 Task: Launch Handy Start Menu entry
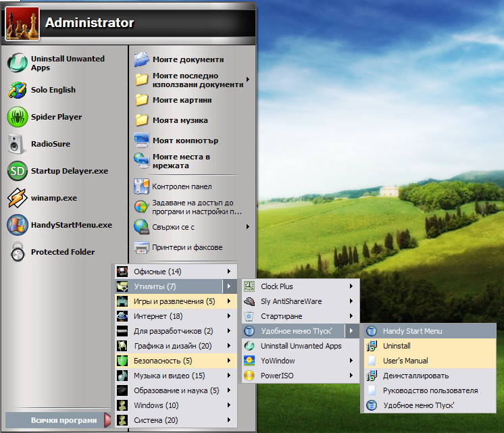(430, 331)
